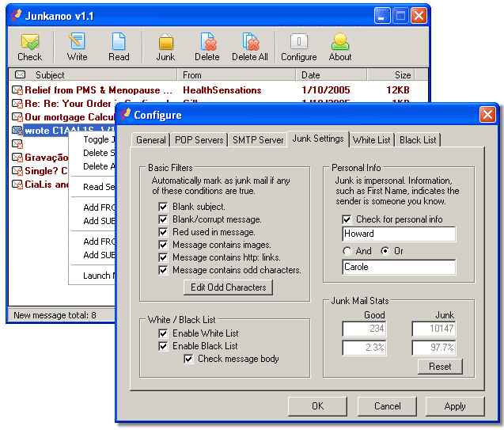Select Relief from PMS & Menopause message
Image resolution: width=504 pixels, height=430 pixels.
pos(98,90)
